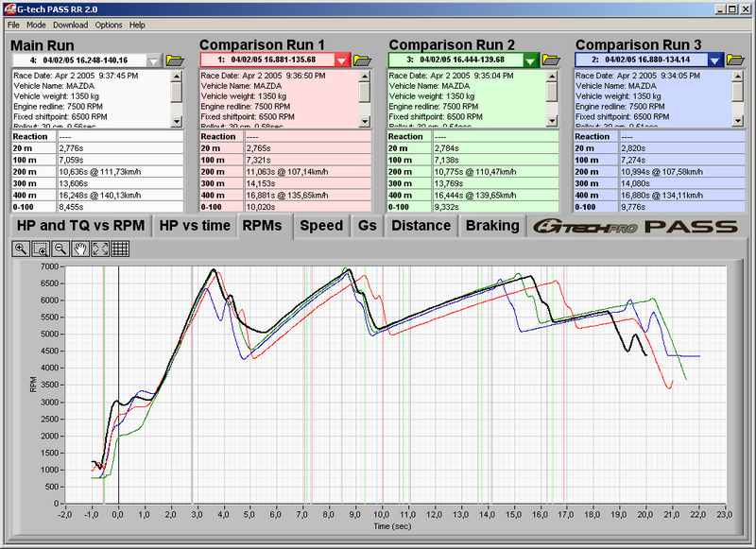Click scroll up arrow in Main Run info
Screen dimensions: 756x549
click(177, 77)
